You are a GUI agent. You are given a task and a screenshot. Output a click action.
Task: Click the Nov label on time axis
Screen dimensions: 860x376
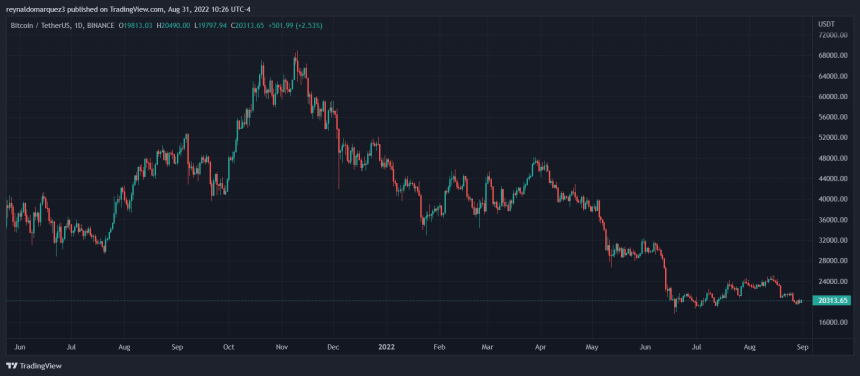(x=281, y=347)
